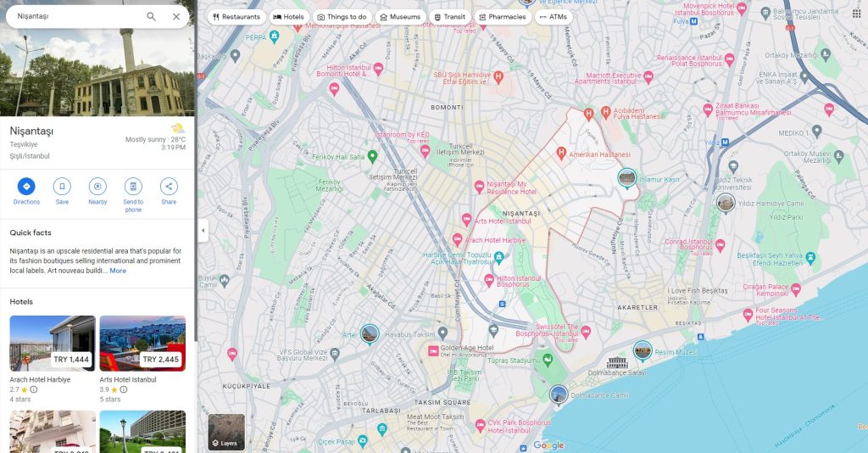Viewport: 868px width, 453px height.
Task: Select Beşiktaşlı Şeyh Yahya Efendi pin
Action: pos(810,257)
